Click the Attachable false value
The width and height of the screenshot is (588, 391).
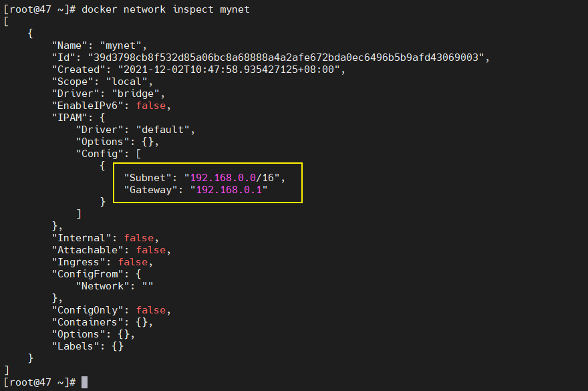[x=150, y=250]
